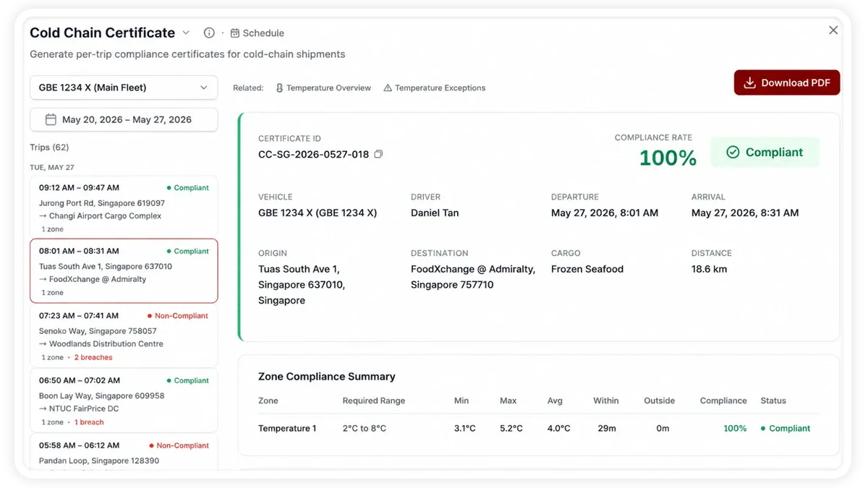Click the Min value '3.1°C'
Screen dimensions: 868x488
(465, 428)
